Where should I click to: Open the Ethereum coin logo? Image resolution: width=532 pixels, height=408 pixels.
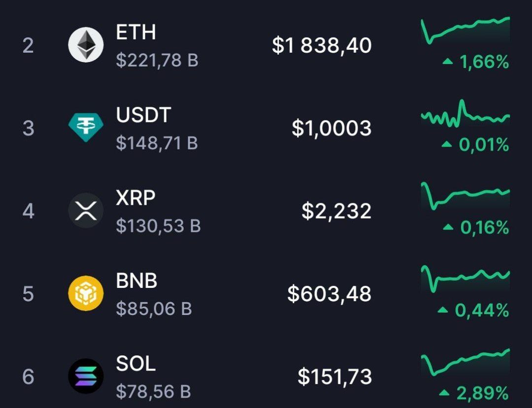tap(86, 45)
